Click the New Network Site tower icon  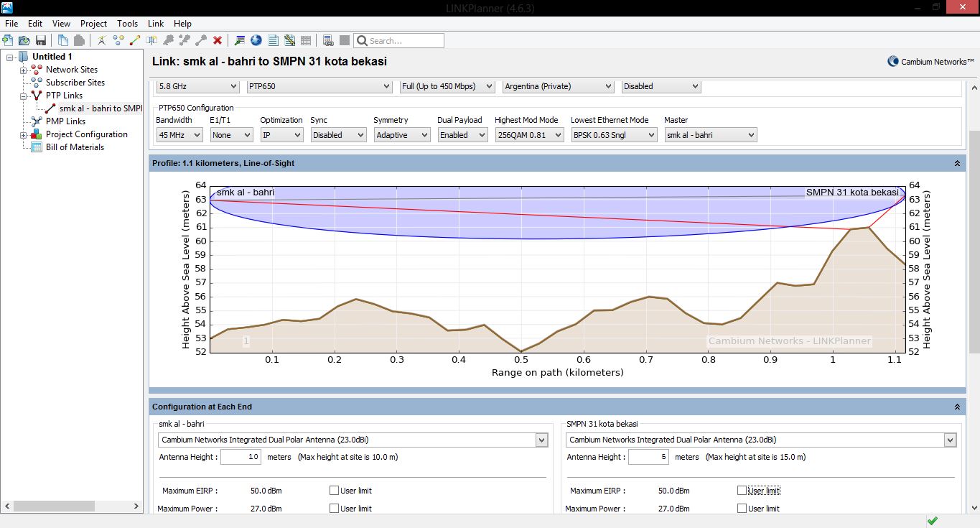pyautogui.click(x=102, y=40)
